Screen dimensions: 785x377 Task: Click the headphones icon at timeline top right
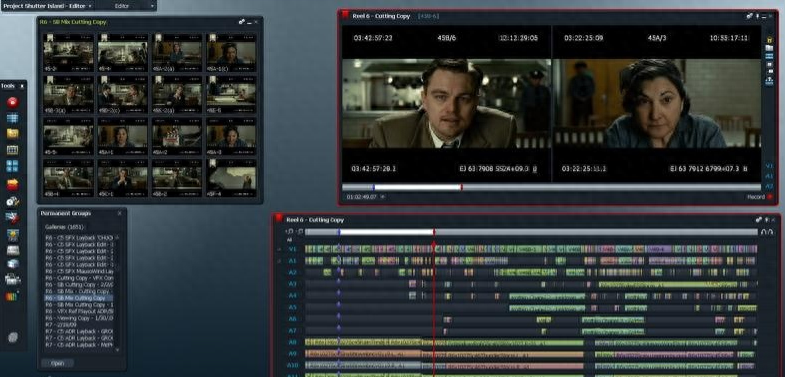pos(766,232)
